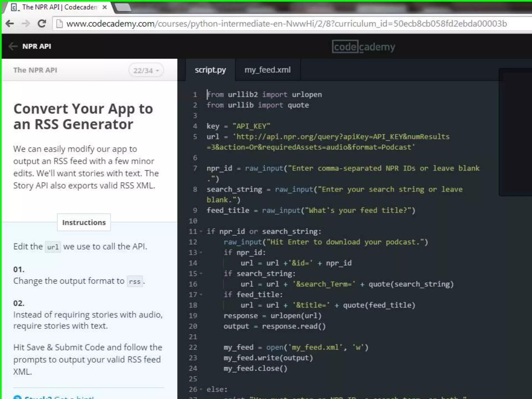Click the key = "API_KEY" line
Screen dimensions: 532x399
coord(238,126)
